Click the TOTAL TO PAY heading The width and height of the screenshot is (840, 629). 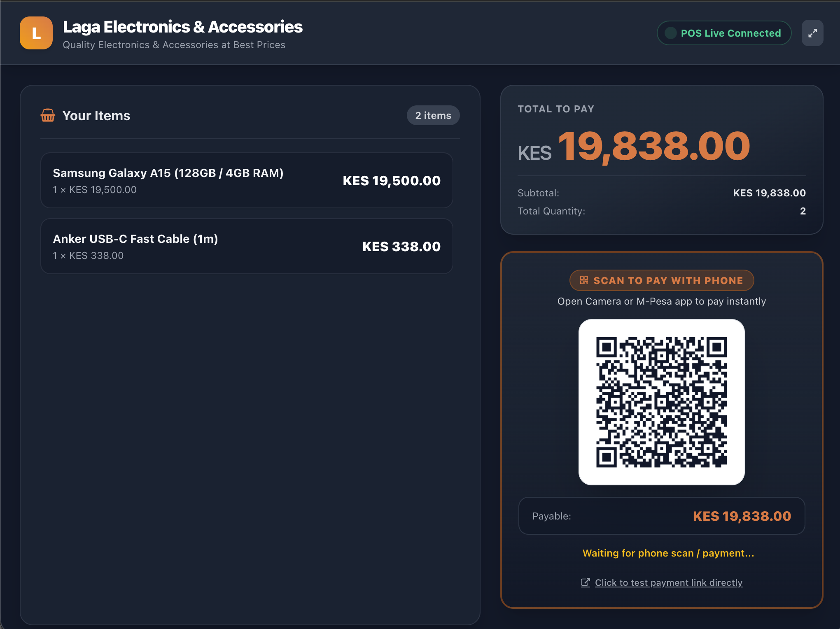556,109
